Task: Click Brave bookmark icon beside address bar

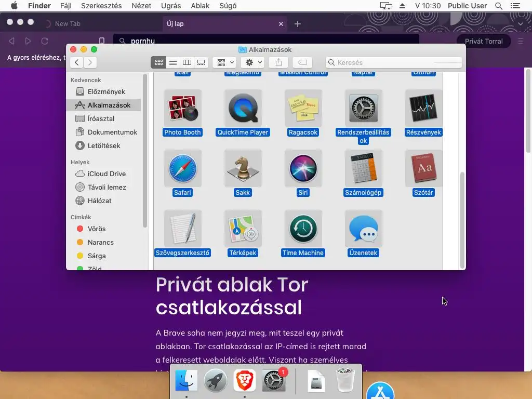Action: tap(101, 41)
